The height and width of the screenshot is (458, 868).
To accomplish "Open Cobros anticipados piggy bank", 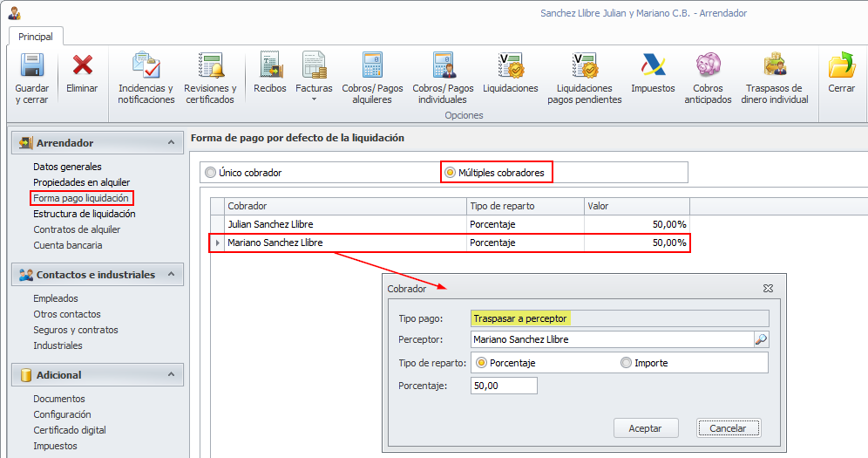I will tap(708, 79).
